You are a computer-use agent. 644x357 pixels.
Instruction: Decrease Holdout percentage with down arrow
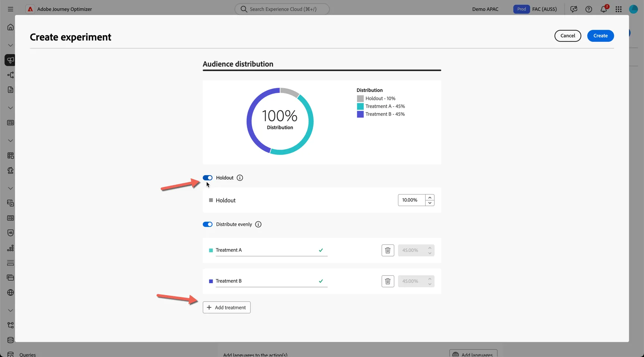coord(430,203)
